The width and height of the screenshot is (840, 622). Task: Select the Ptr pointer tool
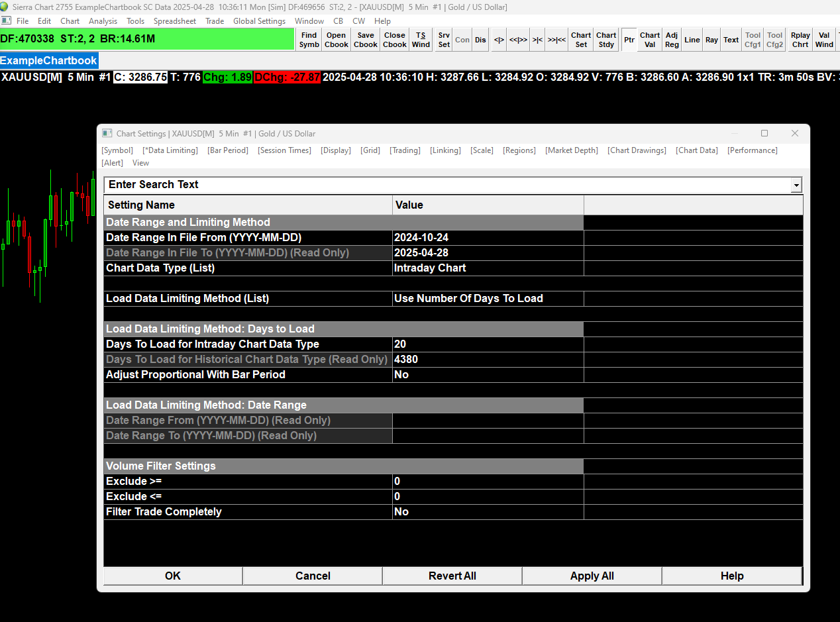tap(629, 40)
